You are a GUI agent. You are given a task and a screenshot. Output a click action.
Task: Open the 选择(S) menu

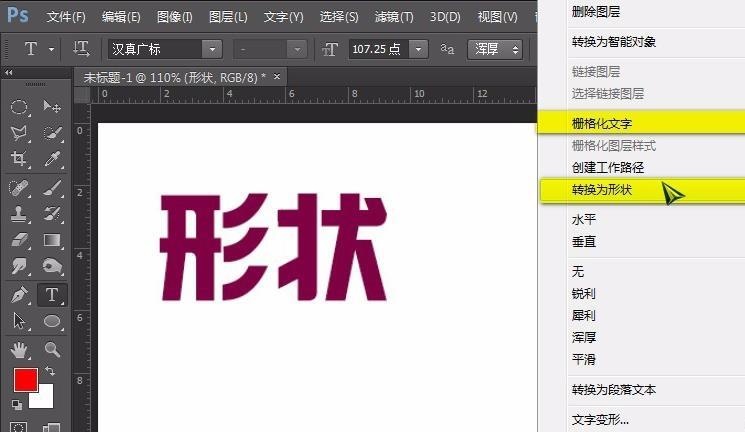click(339, 17)
